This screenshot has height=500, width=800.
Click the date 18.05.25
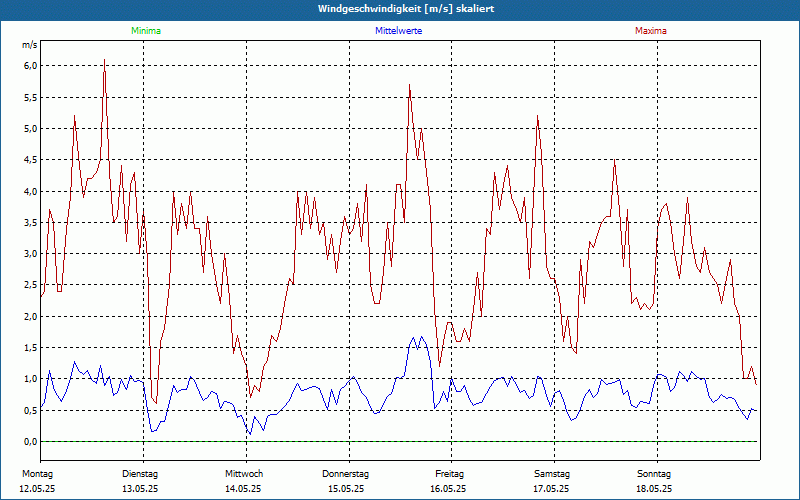(654, 489)
